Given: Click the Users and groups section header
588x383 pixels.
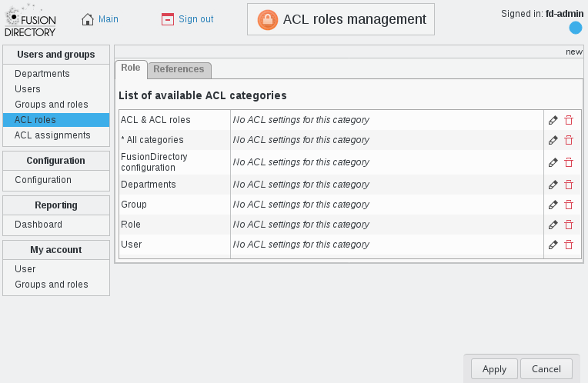Looking at the screenshot, I should (x=56, y=55).
